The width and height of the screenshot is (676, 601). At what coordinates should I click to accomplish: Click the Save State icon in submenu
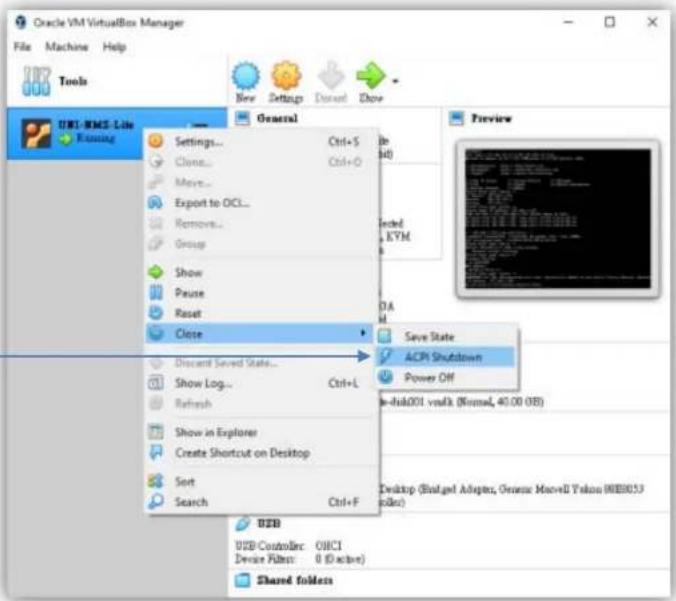point(385,336)
